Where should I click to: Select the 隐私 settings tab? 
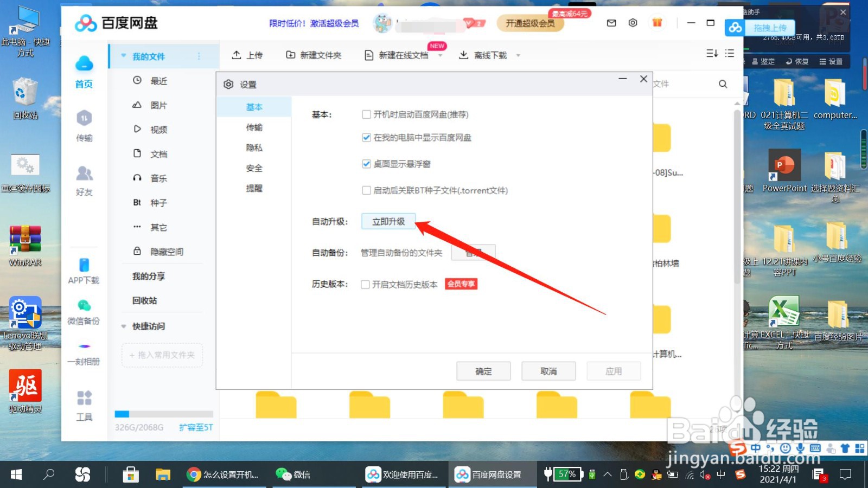click(254, 147)
